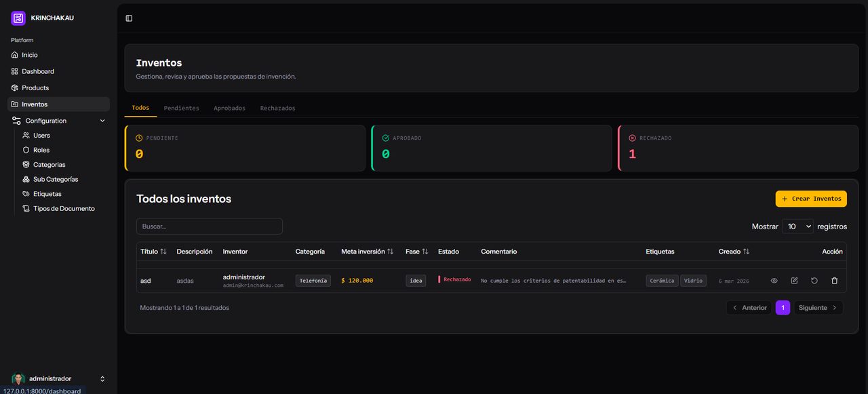868x394 pixels.
Task: Click the Inicio home icon
Action: pos(15,55)
